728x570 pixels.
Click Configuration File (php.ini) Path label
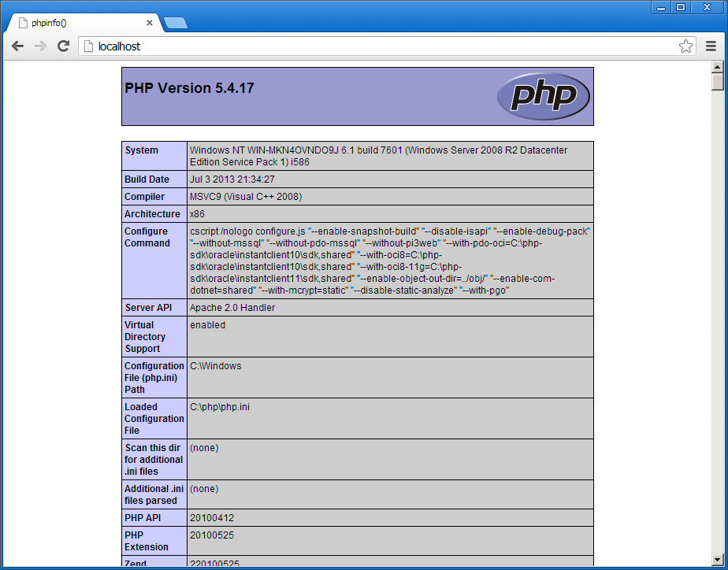coord(154,378)
